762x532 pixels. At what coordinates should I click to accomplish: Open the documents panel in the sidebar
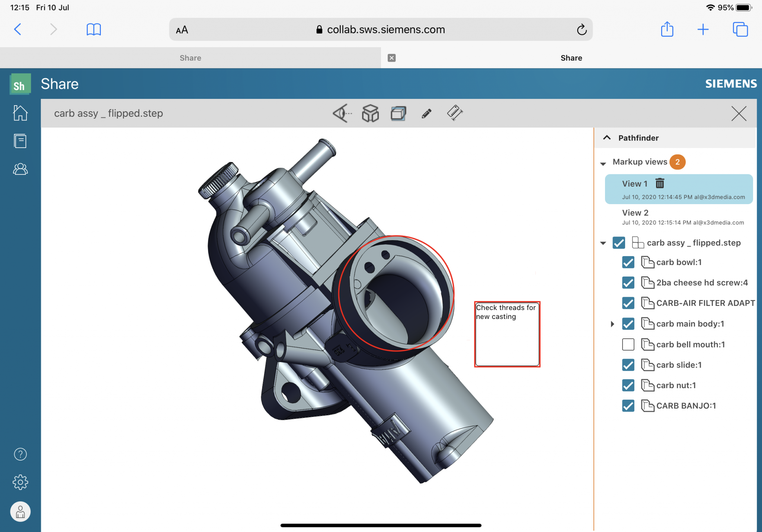point(20,141)
